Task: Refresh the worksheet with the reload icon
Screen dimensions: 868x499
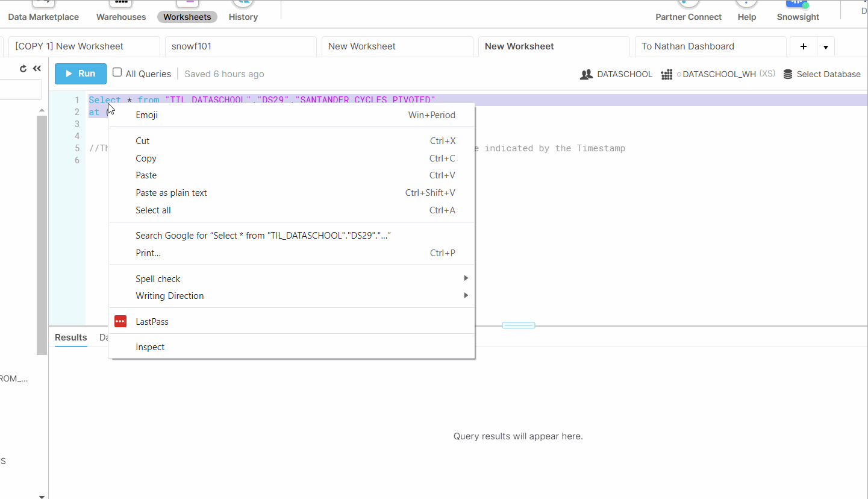Action: pyautogui.click(x=23, y=68)
